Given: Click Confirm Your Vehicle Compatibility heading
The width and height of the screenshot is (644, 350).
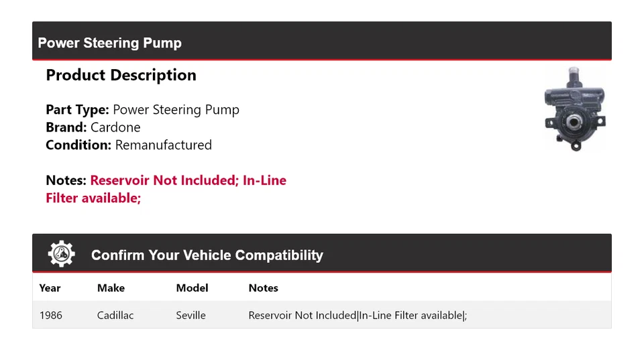Looking at the screenshot, I should (207, 255).
